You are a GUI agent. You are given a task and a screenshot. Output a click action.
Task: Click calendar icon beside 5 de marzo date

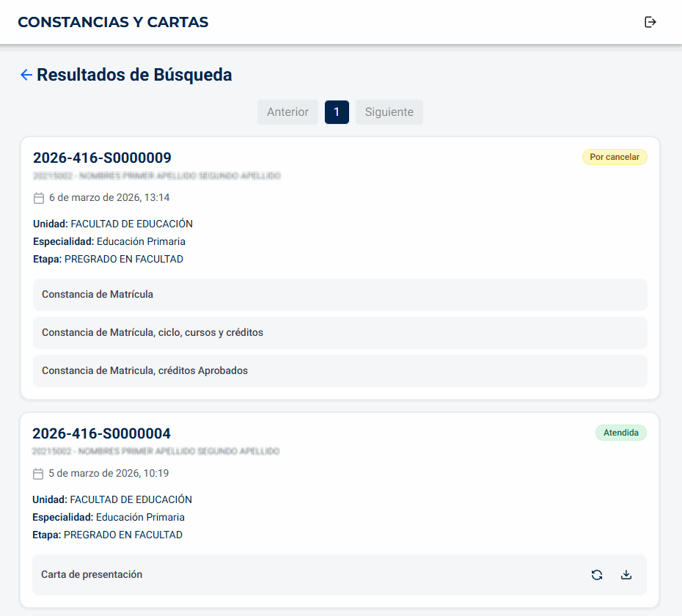pyautogui.click(x=39, y=474)
